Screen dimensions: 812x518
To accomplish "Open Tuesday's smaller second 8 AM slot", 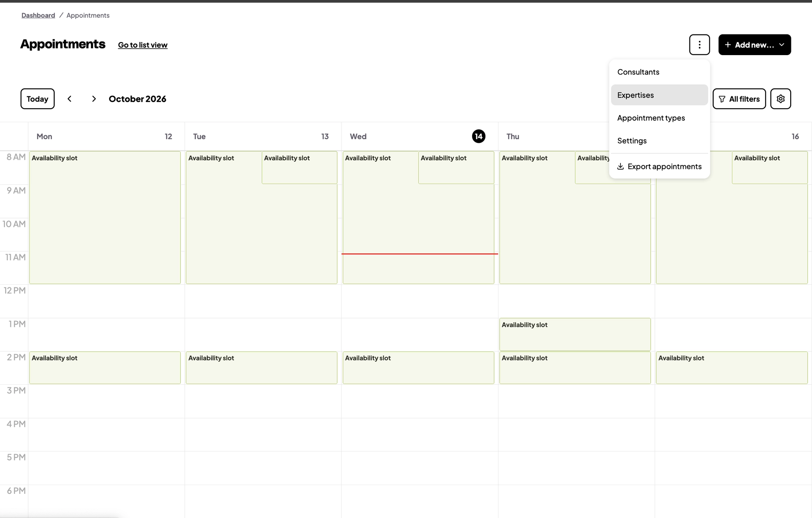I will click(x=299, y=167).
